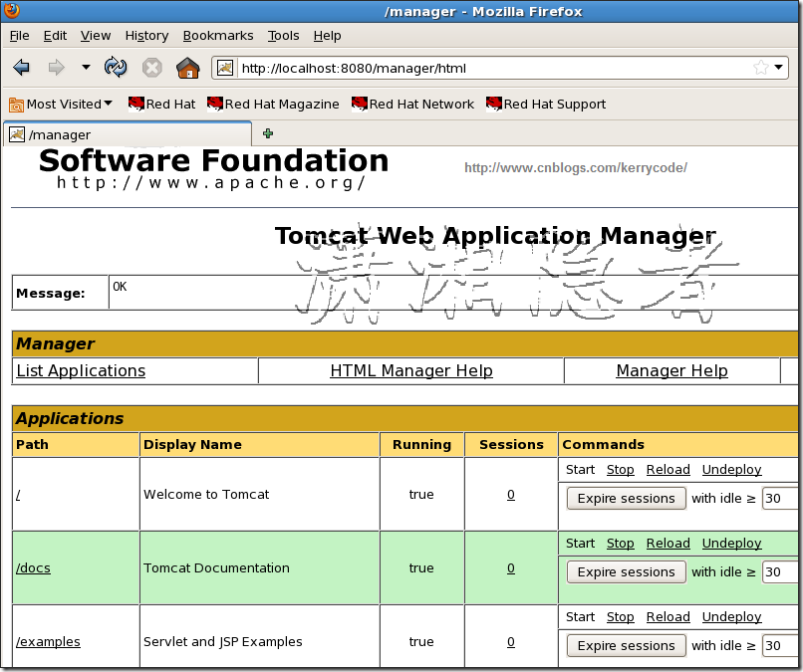The image size is (803, 672).
Task: Click Expire sessions for Welcome to Tomcat
Action: coord(626,499)
